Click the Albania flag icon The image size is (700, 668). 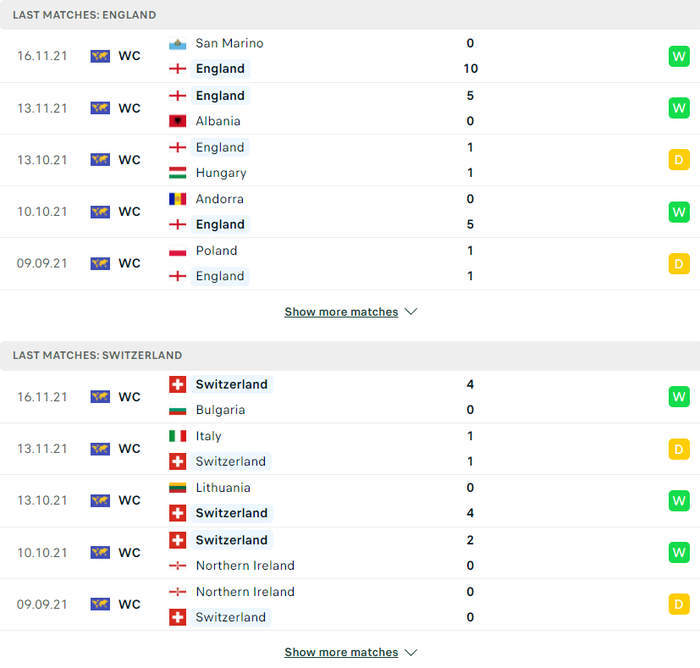(177, 121)
